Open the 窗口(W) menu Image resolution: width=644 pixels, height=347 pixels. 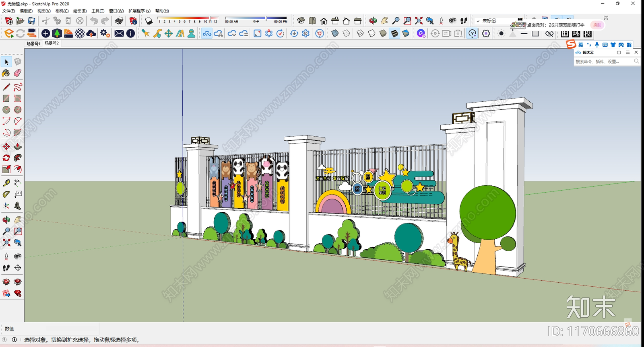point(116,11)
